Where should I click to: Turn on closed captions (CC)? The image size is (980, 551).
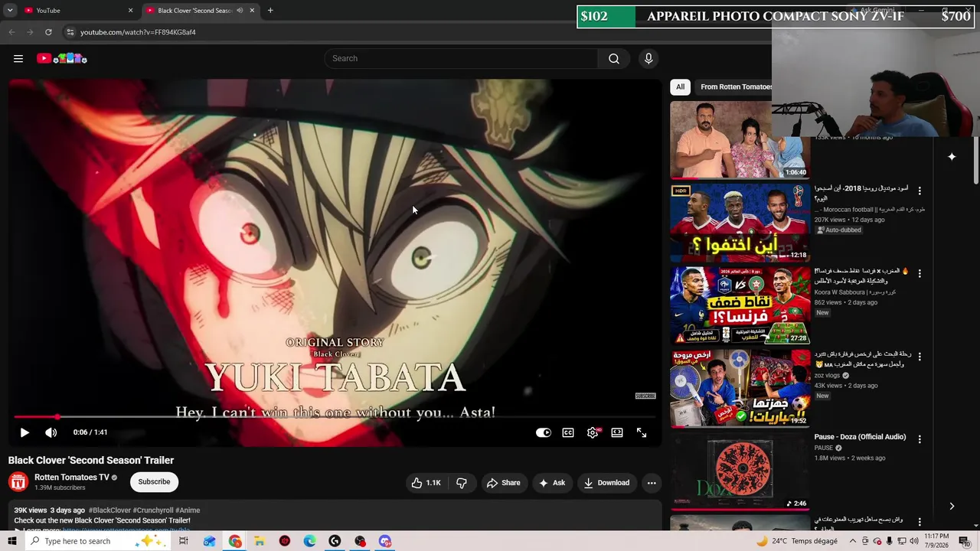point(568,432)
